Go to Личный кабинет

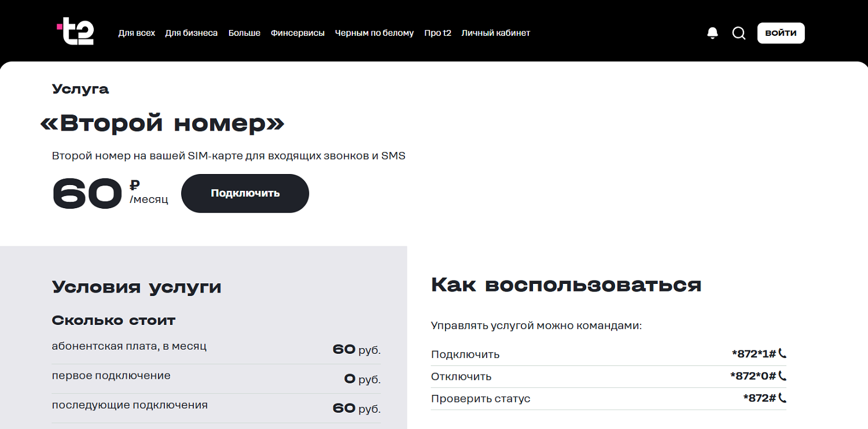pyautogui.click(x=496, y=33)
